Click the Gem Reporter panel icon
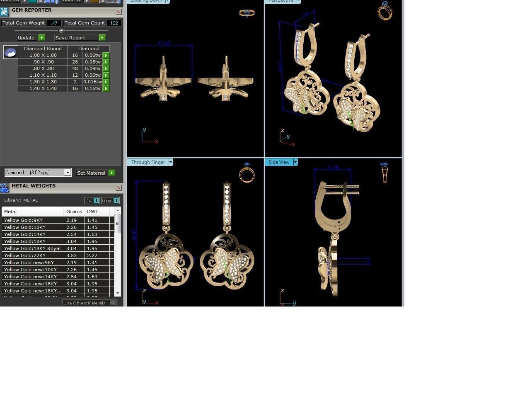 click(x=4, y=12)
